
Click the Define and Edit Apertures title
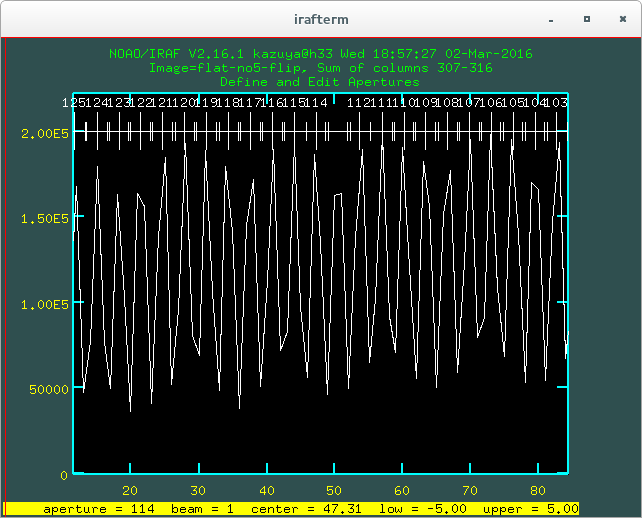pos(320,82)
